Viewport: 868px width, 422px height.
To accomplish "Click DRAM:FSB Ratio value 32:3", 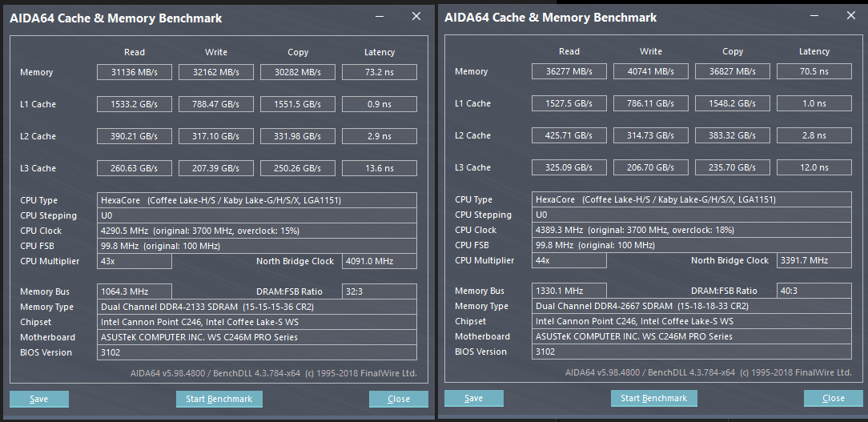I will 380,291.
